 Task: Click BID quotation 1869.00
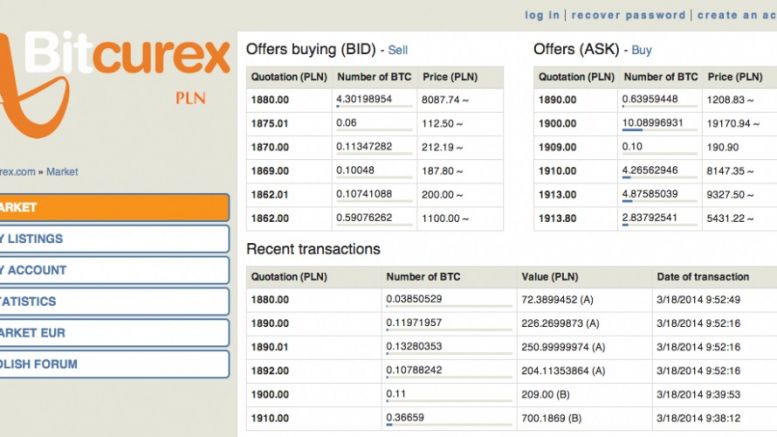tap(270, 171)
